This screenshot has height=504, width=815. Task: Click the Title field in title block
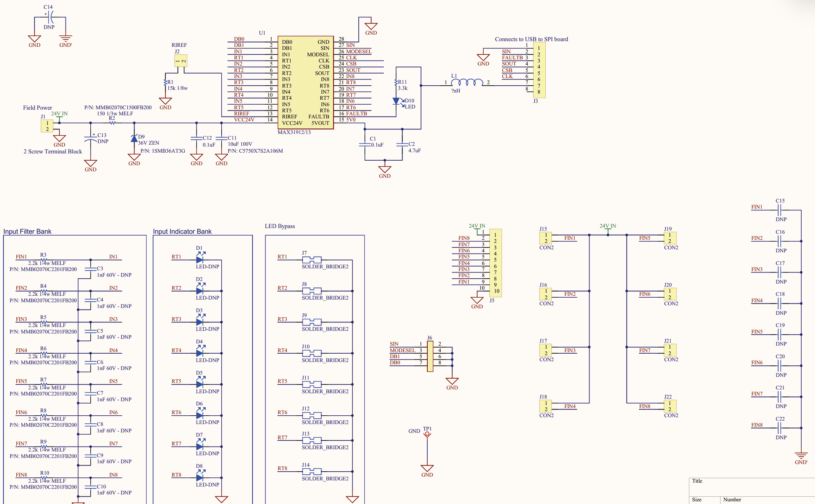click(697, 481)
